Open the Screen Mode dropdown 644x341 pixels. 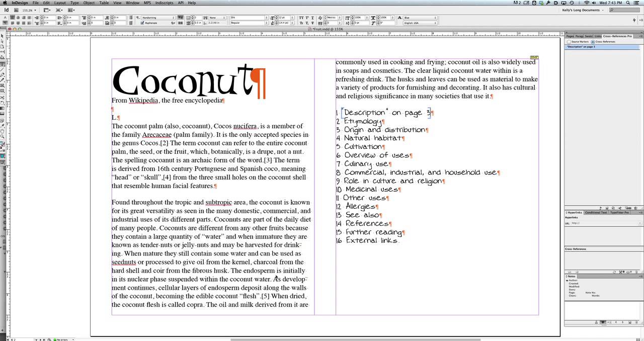pos(59,10)
